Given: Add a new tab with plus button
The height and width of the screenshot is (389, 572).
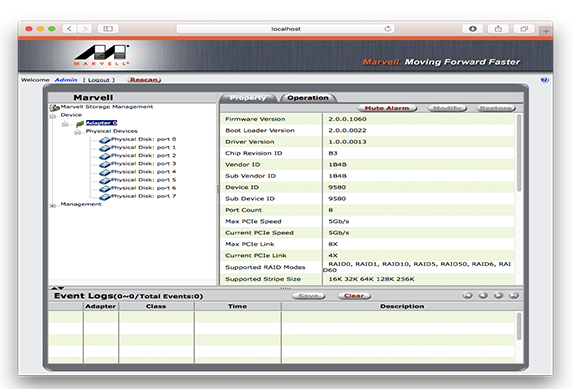Looking at the screenshot, I should pyautogui.click(x=546, y=31).
